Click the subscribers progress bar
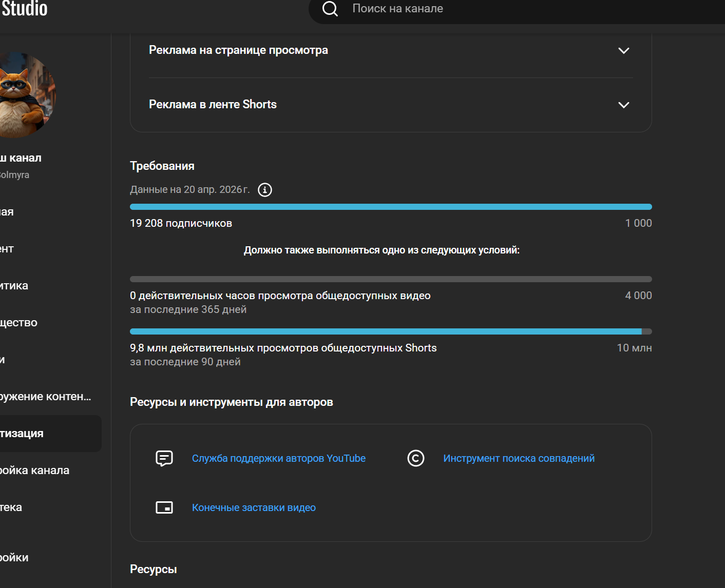725x588 pixels. pyautogui.click(x=391, y=207)
